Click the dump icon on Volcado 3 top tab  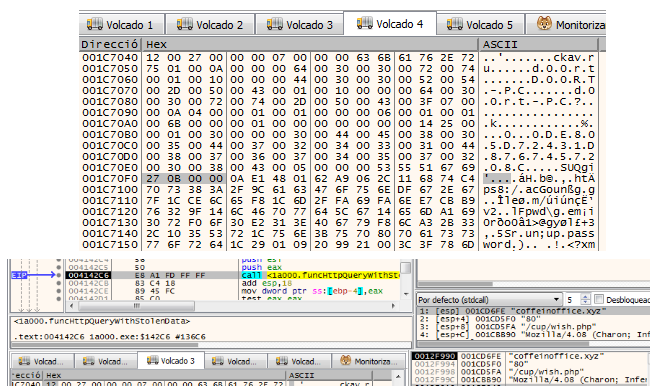point(275,24)
